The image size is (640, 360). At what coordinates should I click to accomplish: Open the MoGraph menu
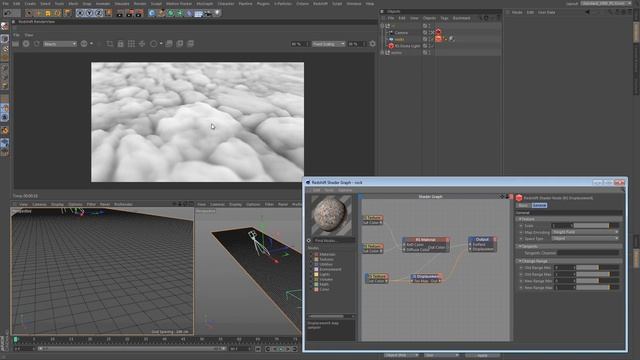pyautogui.click(x=204, y=4)
